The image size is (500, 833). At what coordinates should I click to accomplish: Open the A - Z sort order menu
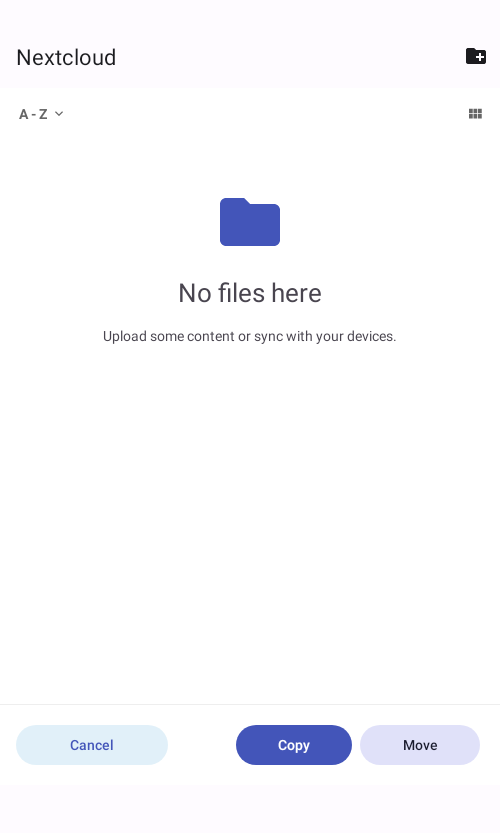[x=41, y=114]
